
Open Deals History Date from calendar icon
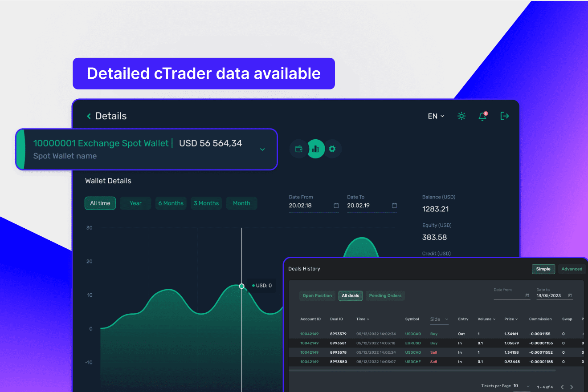pos(527,295)
